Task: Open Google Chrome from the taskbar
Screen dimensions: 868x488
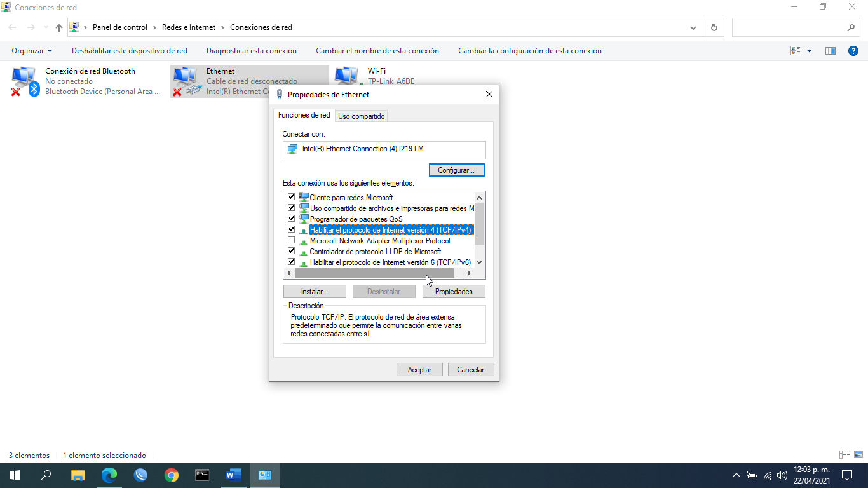Action: [x=172, y=475]
